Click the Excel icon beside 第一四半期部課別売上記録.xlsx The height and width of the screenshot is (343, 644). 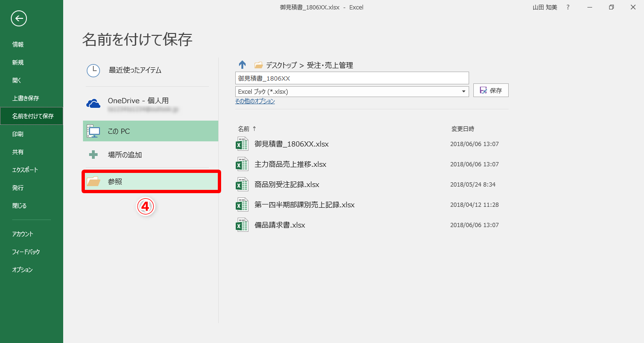(x=242, y=204)
